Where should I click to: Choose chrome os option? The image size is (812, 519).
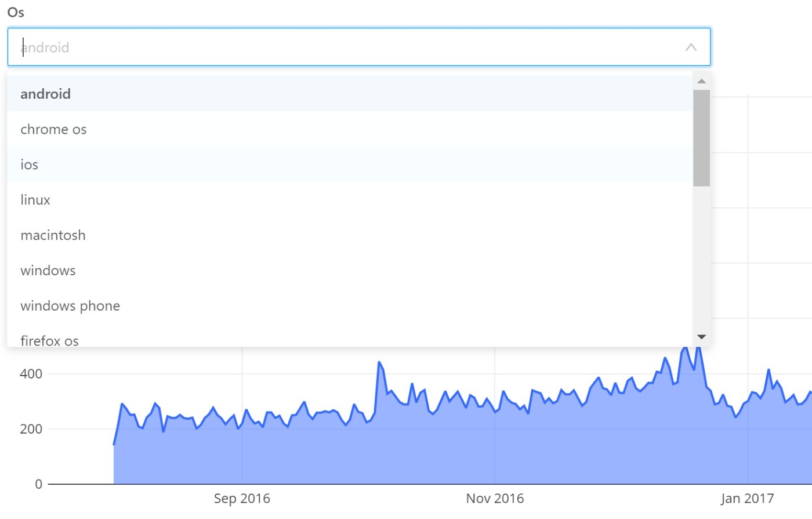pyautogui.click(x=350, y=129)
